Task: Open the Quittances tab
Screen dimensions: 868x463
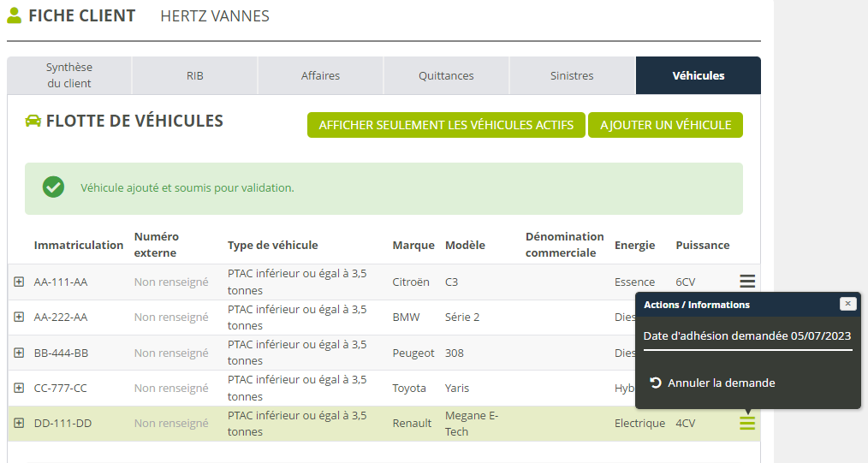Action: pos(446,75)
